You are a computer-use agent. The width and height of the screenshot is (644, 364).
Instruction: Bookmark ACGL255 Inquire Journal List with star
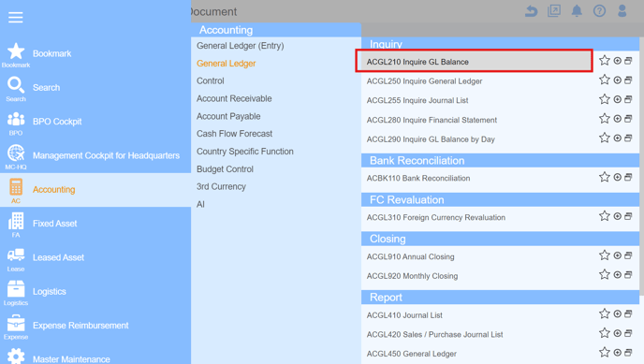604,99
